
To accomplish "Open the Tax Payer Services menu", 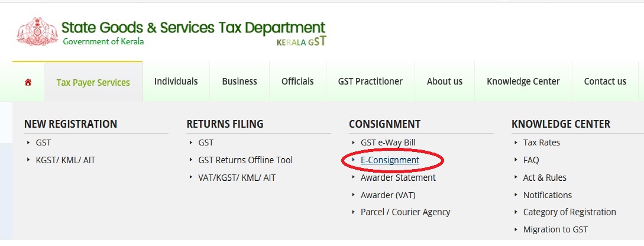I will point(93,82).
